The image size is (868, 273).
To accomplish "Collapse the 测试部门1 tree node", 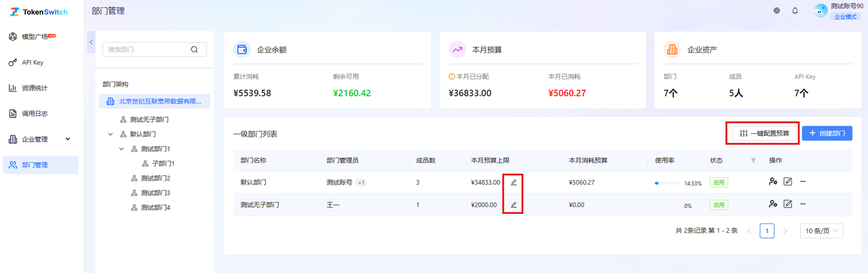I will click(121, 149).
